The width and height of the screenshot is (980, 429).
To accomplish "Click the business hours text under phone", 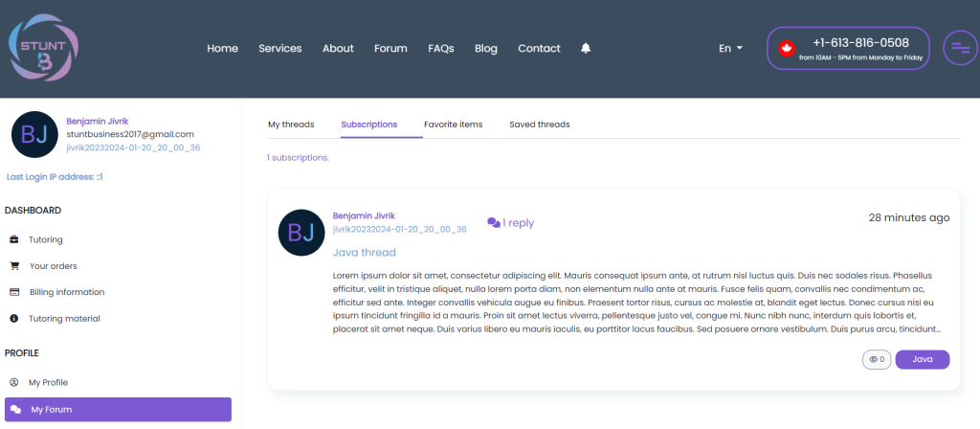I will [860, 57].
